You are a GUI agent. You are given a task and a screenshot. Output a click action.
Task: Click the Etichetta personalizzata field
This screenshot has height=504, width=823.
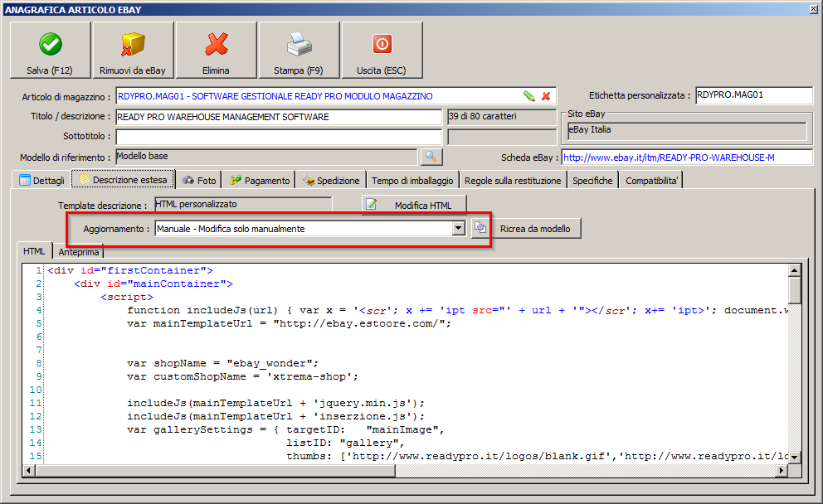pos(753,95)
